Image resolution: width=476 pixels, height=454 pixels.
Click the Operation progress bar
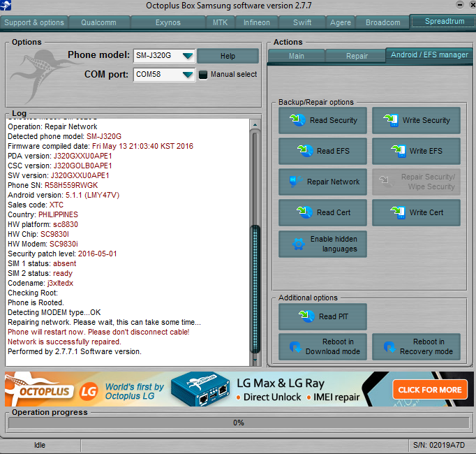239,423
